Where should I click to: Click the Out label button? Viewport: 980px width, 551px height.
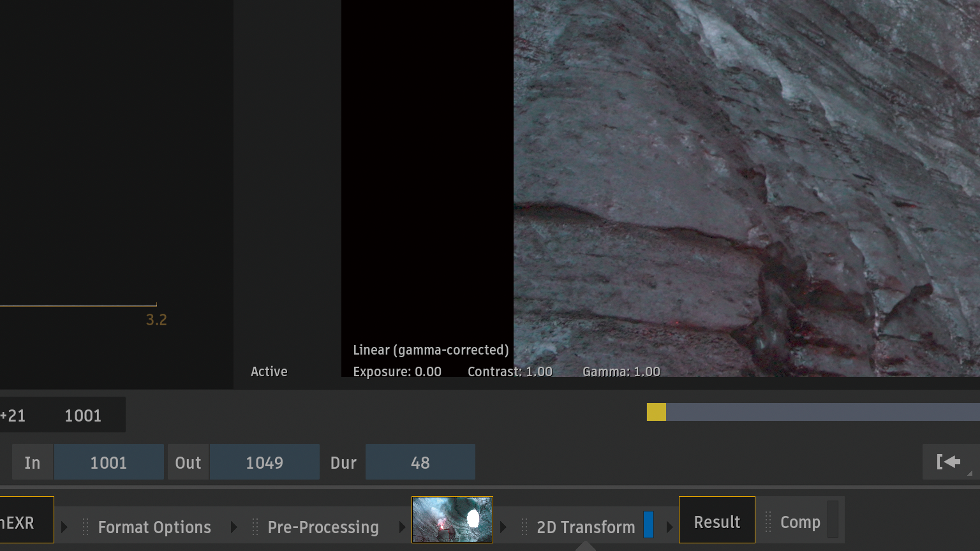[188, 462]
